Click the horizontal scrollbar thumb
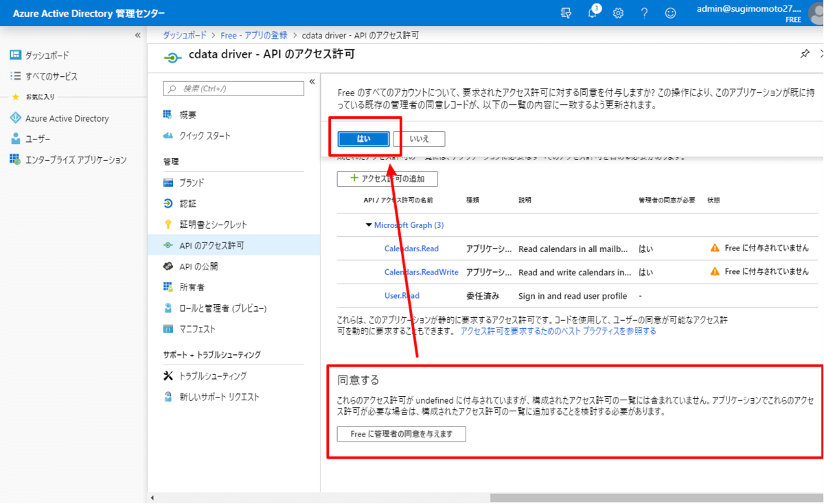Screen dimensions: 824x504 point(656,498)
